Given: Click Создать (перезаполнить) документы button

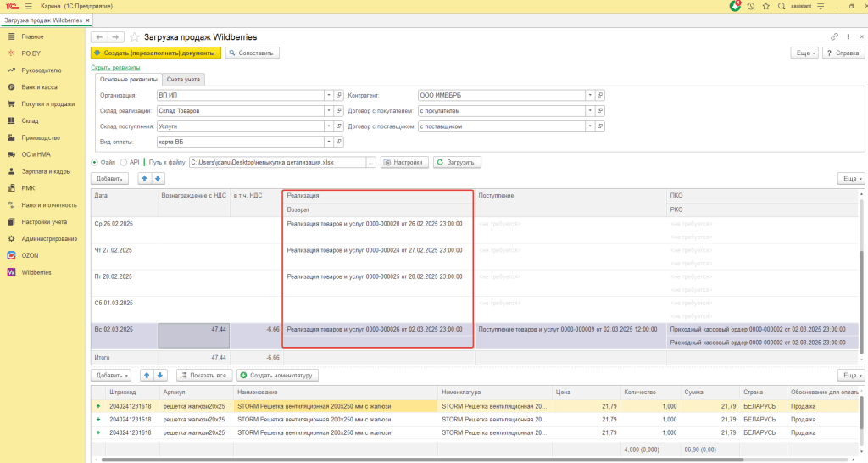Looking at the screenshot, I should pos(156,53).
